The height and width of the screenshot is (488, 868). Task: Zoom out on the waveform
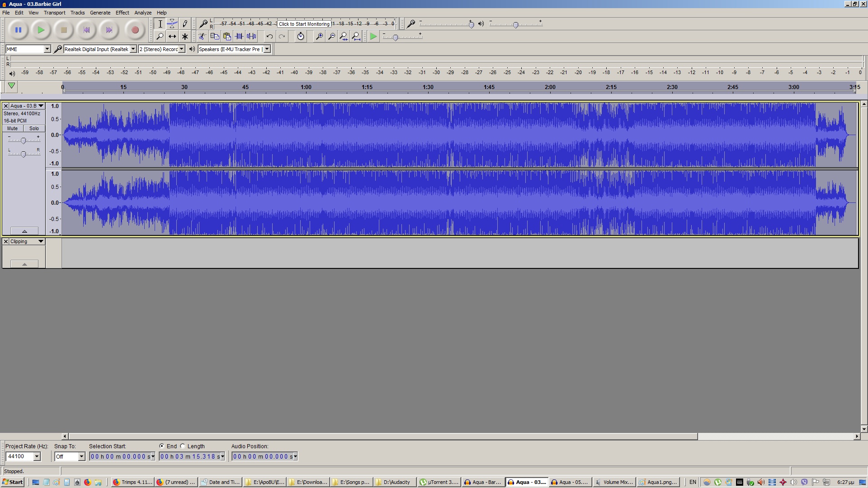331,36
